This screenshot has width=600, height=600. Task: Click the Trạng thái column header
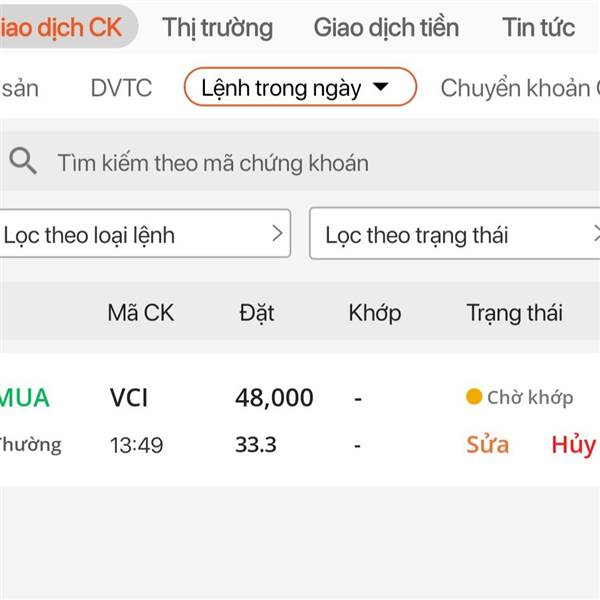[514, 313]
